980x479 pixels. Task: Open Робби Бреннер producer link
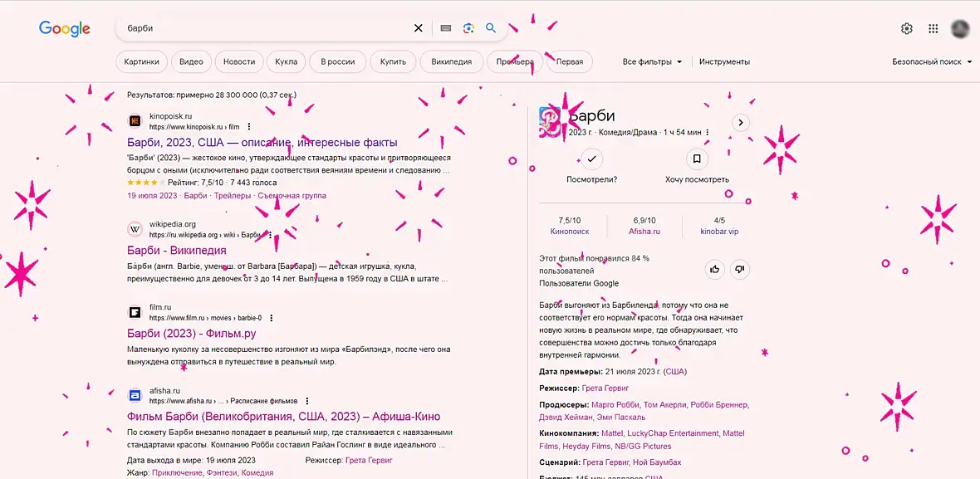pyautogui.click(x=718, y=404)
